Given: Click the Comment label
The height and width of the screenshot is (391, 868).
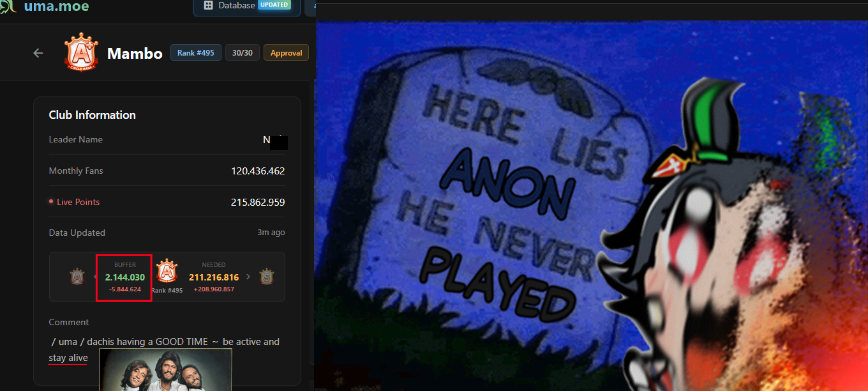Looking at the screenshot, I should (x=69, y=322).
